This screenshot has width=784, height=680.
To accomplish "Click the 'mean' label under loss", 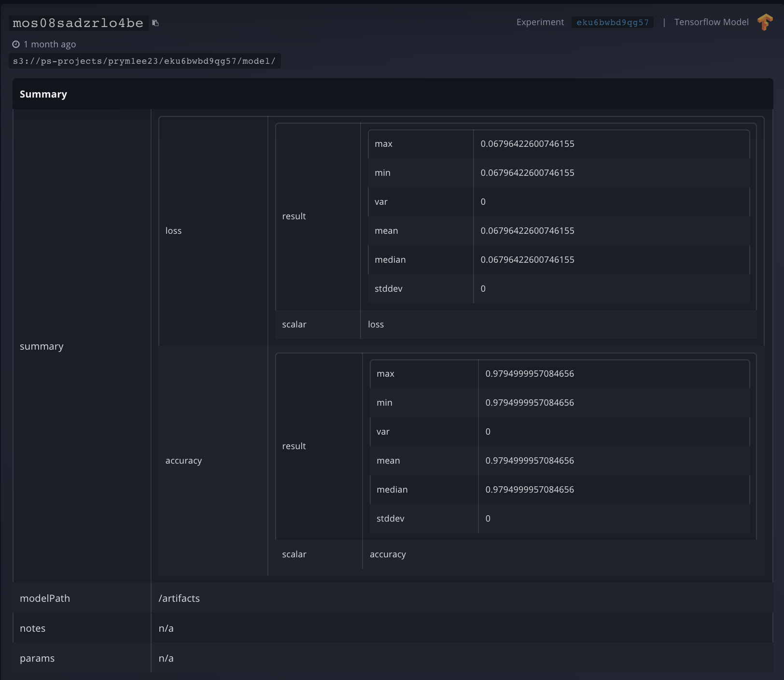I will tap(387, 231).
